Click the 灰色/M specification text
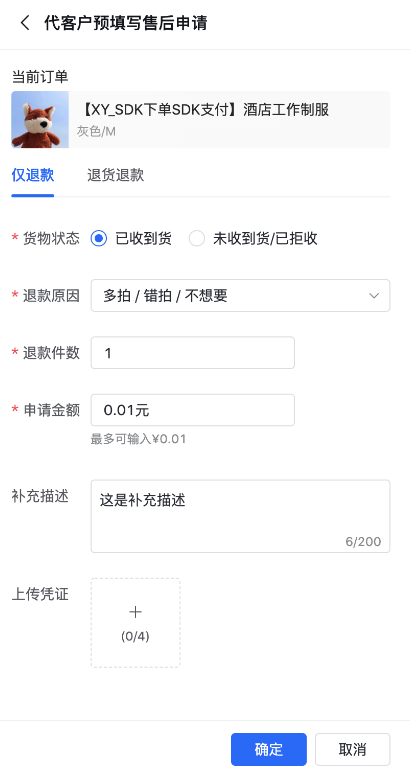Viewport: 410px width, 772px height. tap(96, 131)
